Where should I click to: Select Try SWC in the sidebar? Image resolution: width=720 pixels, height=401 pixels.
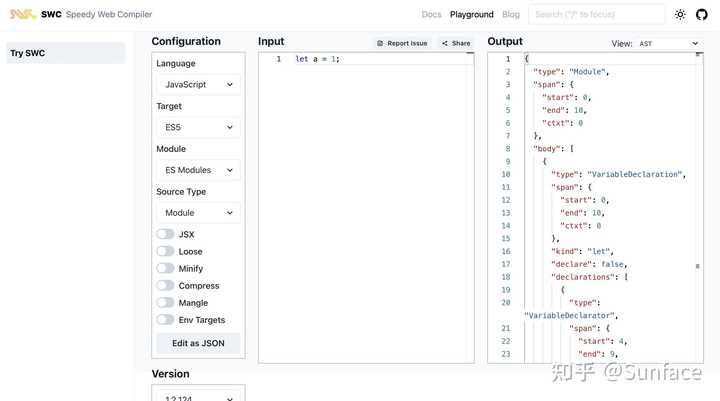point(65,53)
